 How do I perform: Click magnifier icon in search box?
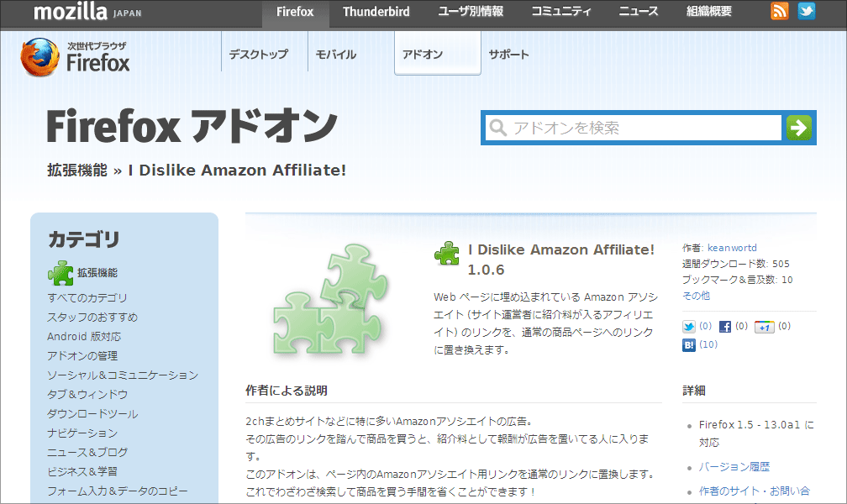(497, 128)
